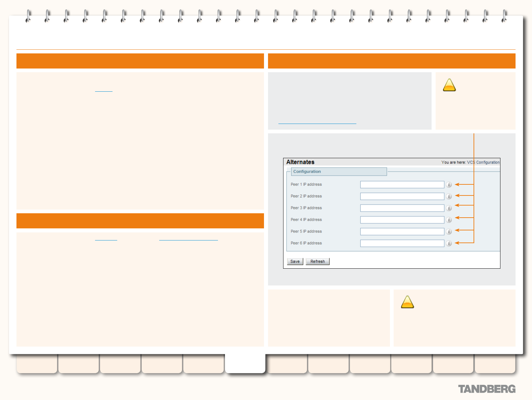Activate the Peer 5 IP address text field
This screenshot has width=532, height=400.
tap(402, 232)
